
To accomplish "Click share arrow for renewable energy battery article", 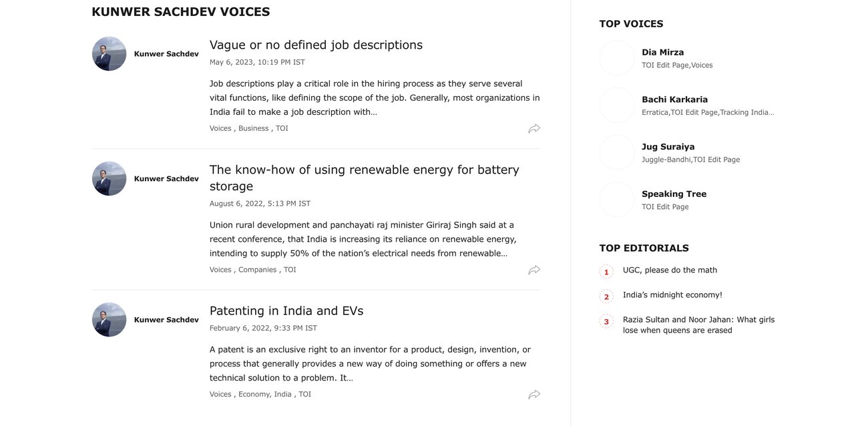I will pyautogui.click(x=534, y=270).
